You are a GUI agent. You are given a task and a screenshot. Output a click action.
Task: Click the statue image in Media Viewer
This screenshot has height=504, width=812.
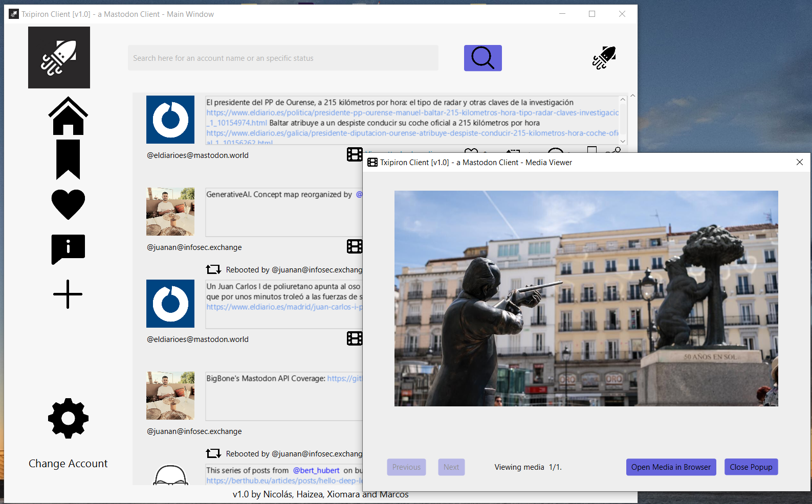tap(586, 299)
